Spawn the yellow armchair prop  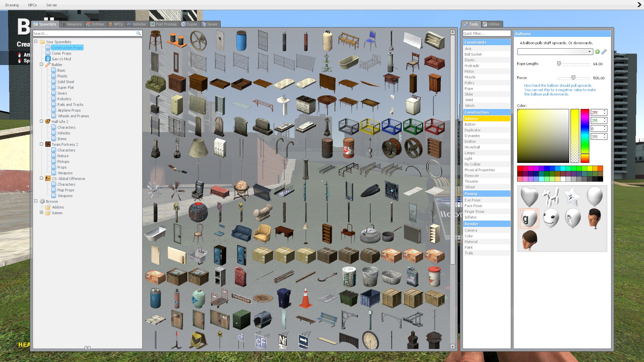click(x=263, y=234)
